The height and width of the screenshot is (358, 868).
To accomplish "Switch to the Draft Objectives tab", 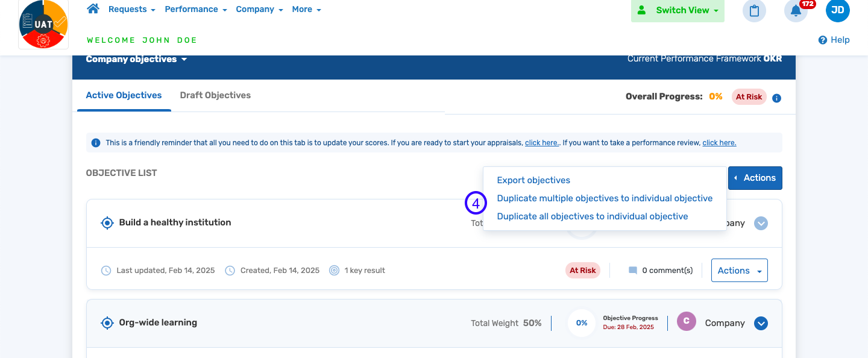I will tap(215, 95).
